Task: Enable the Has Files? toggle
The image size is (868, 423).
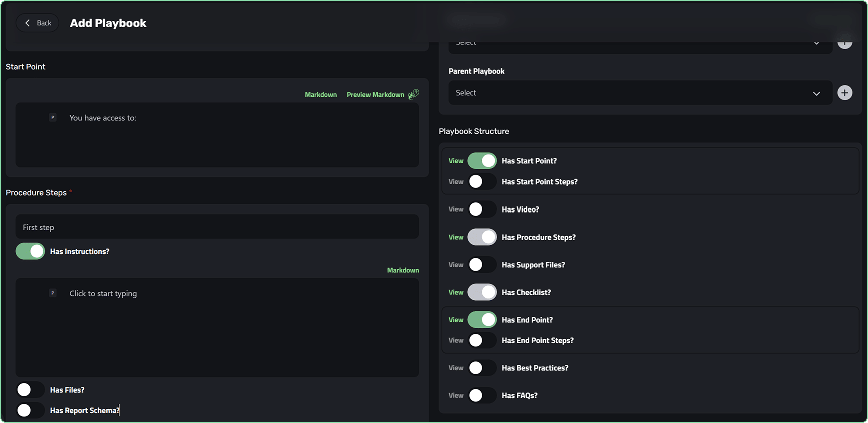Action: [30, 389]
